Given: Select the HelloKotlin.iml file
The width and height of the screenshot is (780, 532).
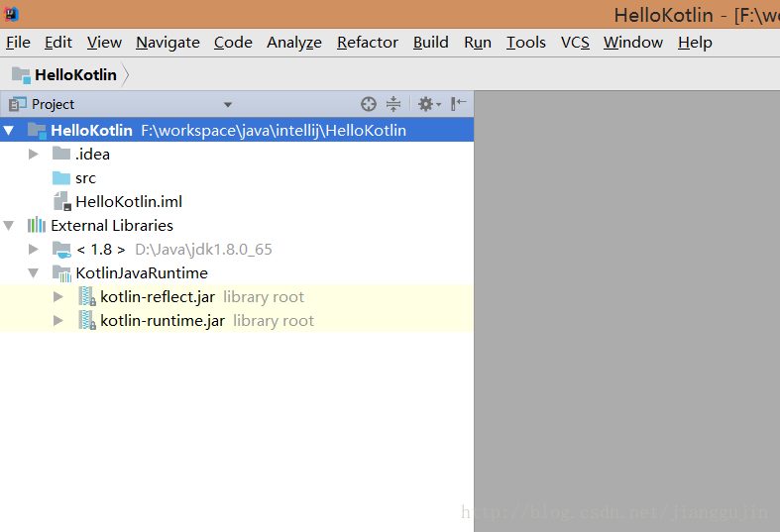Looking at the screenshot, I should click(x=129, y=202).
